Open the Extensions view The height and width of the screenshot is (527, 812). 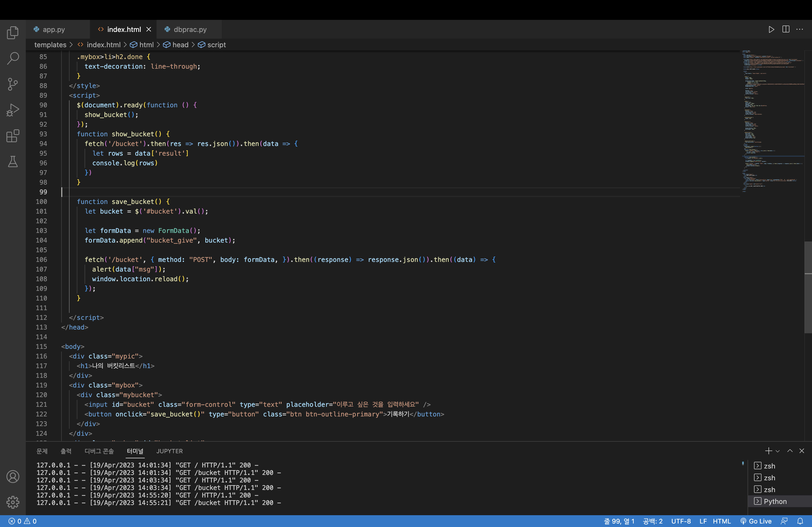tap(13, 136)
